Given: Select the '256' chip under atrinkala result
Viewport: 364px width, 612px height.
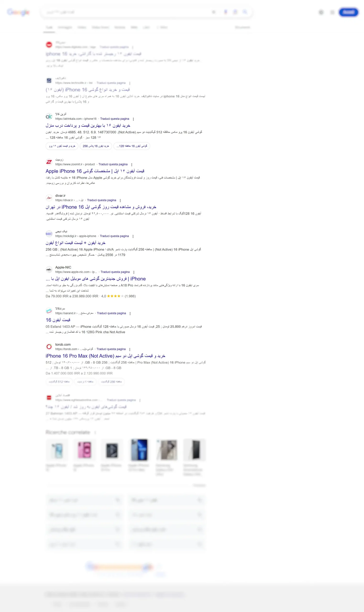Looking at the screenshot, I should coord(96,146).
